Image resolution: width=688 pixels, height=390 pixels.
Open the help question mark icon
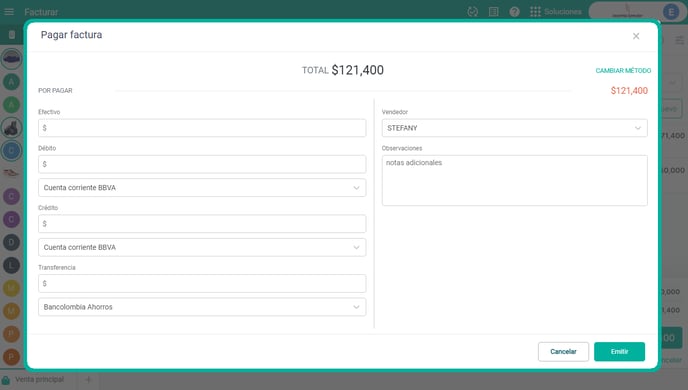point(514,12)
